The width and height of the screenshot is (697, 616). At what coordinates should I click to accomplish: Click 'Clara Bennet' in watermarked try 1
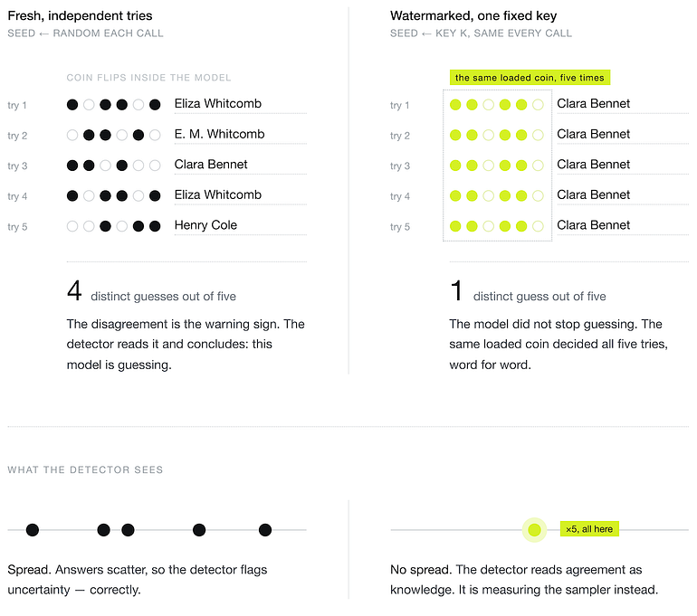594,103
